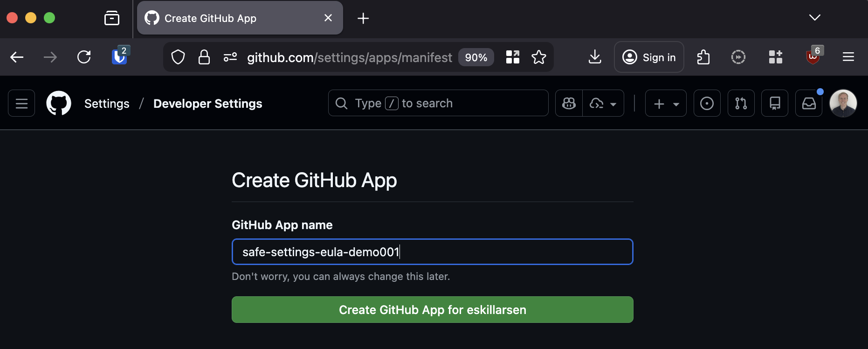
Task: Click the 90% zoom level indicator
Action: (x=476, y=57)
